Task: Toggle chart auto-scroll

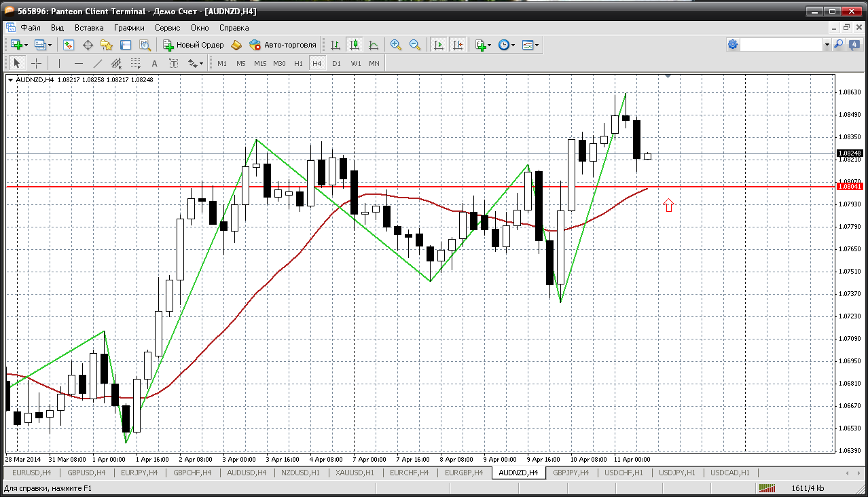Action: pyautogui.click(x=439, y=45)
